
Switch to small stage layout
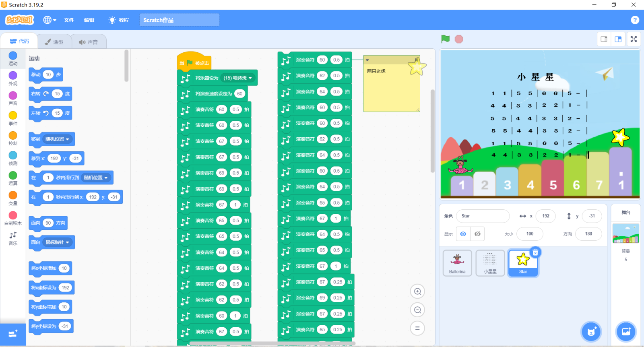(604, 39)
